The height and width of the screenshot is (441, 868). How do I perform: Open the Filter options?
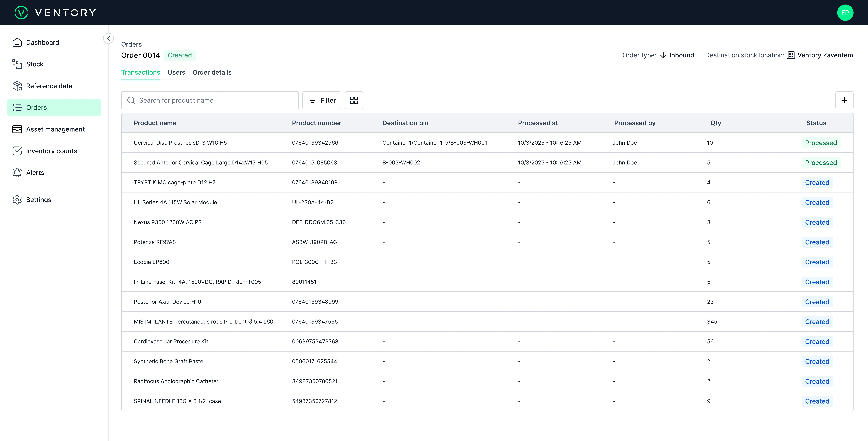click(322, 100)
